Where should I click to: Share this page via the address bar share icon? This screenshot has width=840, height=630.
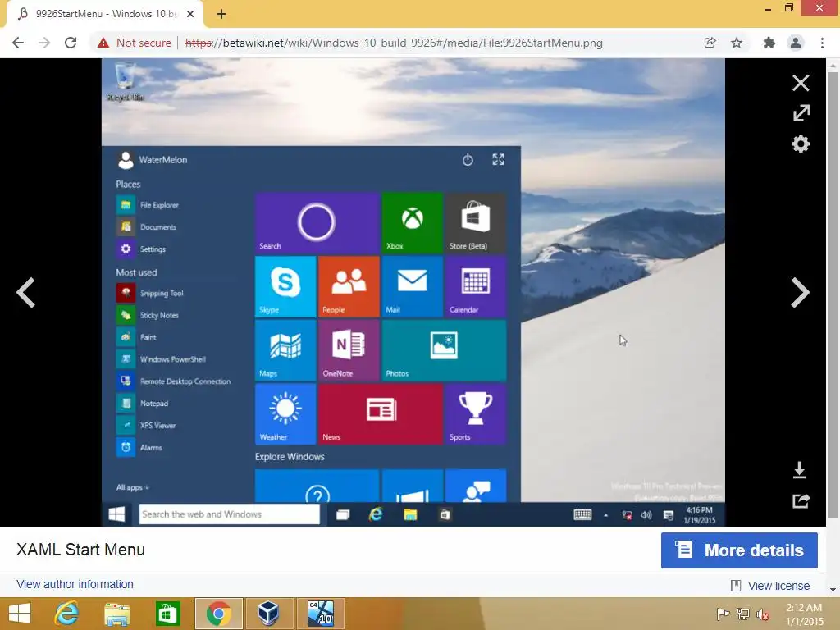(x=710, y=43)
